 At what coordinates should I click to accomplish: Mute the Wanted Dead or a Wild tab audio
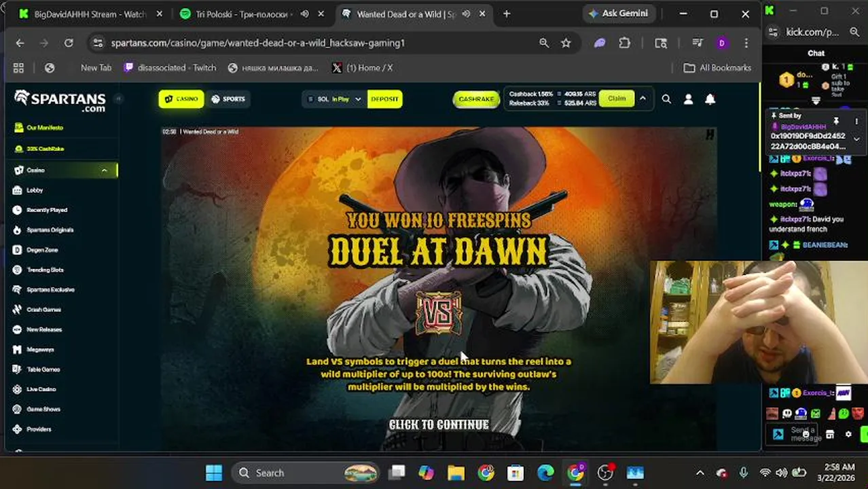[x=466, y=14]
